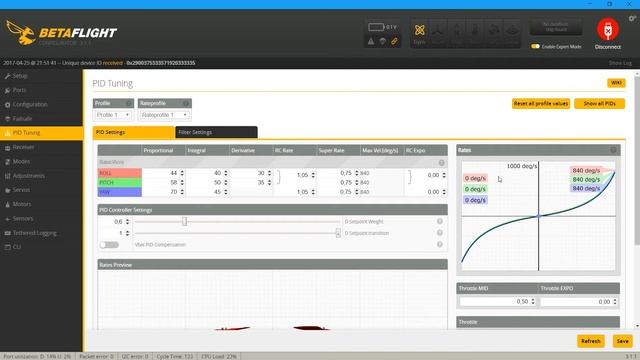Image resolution: width=640 pixels, height=360 pixels.
Task: Click the arming warning triangle icon
Action: click(x=371, y=41)
